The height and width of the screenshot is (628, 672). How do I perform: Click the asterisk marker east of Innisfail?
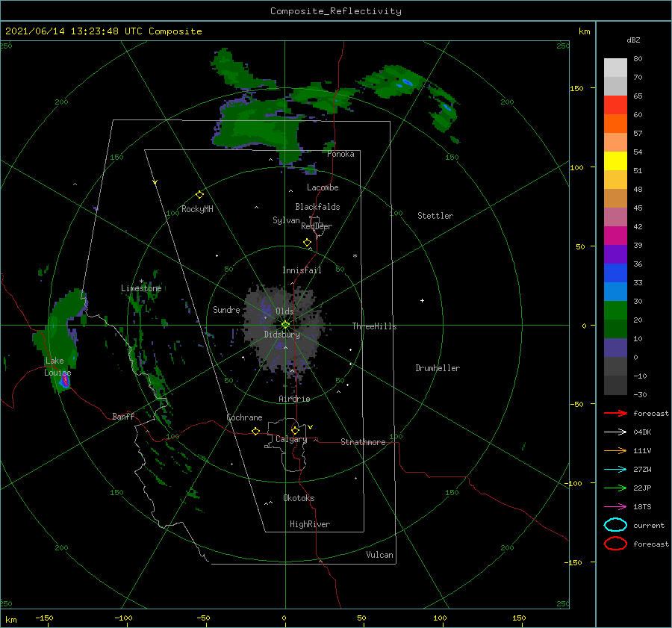(355, 256)
